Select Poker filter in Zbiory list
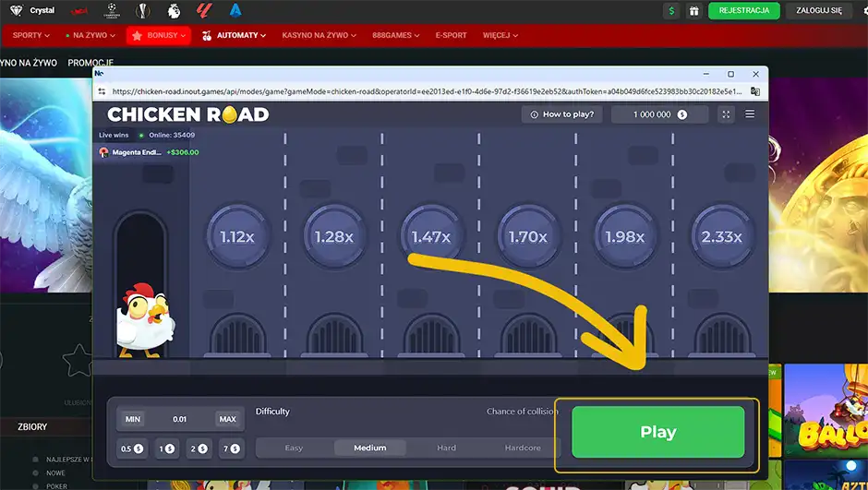Screen dimensions: 868x490 click(x=56, y=486)
